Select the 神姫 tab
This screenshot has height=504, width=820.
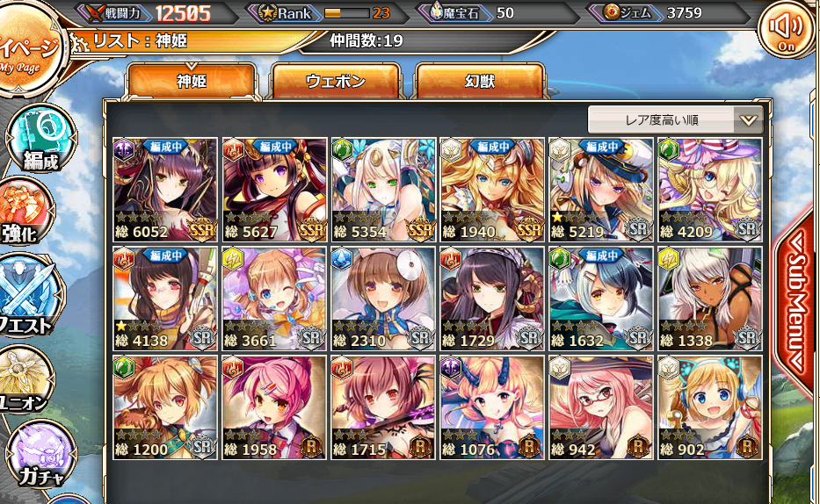click(192, 81)
